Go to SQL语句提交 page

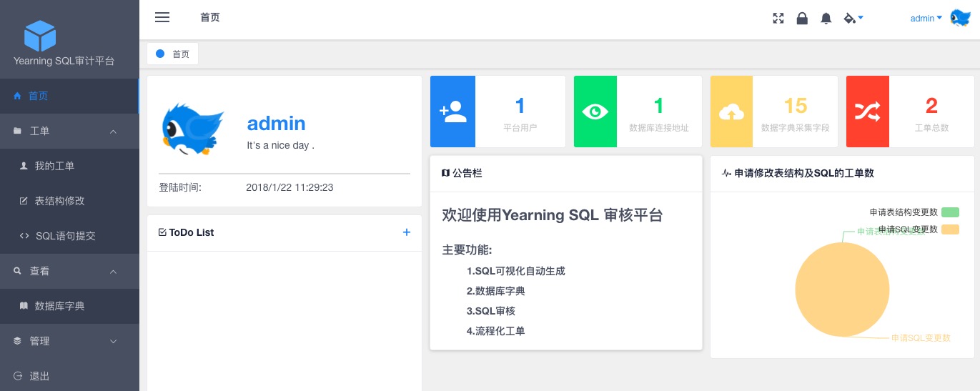(x=65, y=236)
